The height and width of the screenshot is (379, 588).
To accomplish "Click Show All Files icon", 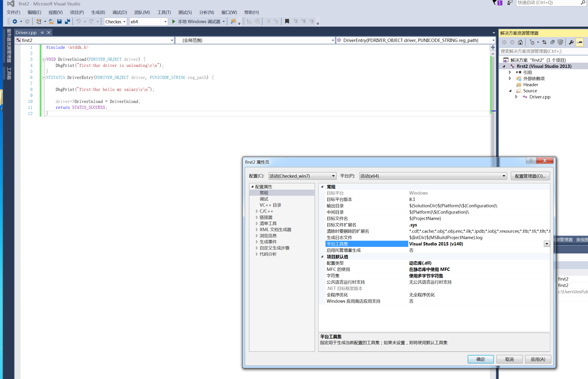I will (x=560, y=42).
